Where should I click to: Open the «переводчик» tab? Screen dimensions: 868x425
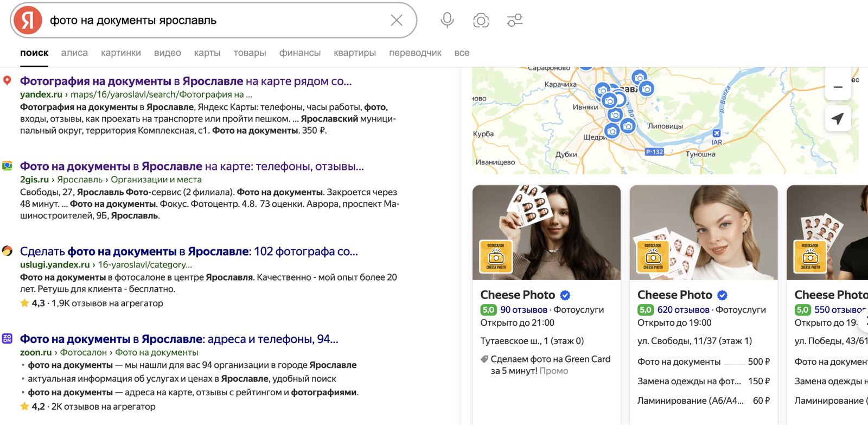pyautogui.click(x=415, y=53)
